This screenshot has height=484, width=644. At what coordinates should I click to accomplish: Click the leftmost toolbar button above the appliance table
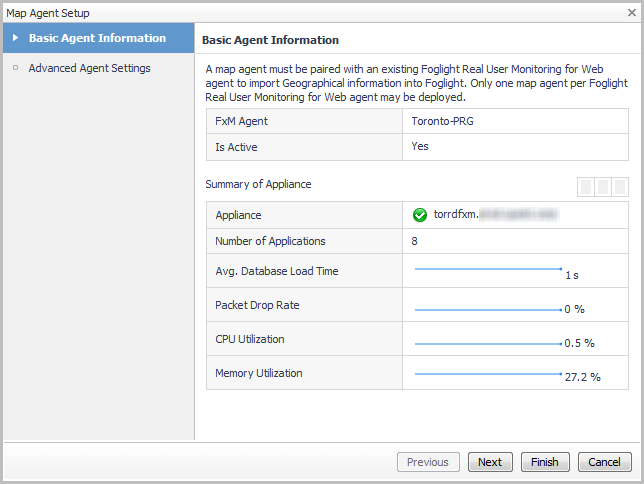[586, 186]
